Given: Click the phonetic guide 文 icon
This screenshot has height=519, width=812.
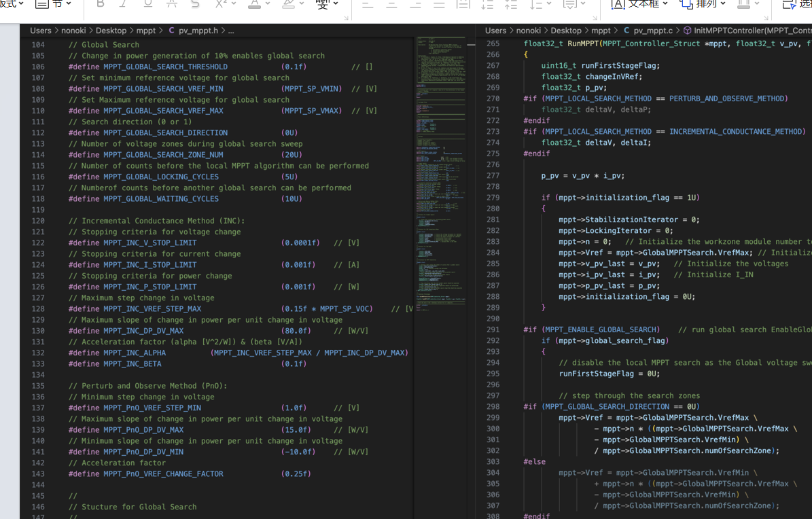Looking at the screenshot, I should click(323, 4).
